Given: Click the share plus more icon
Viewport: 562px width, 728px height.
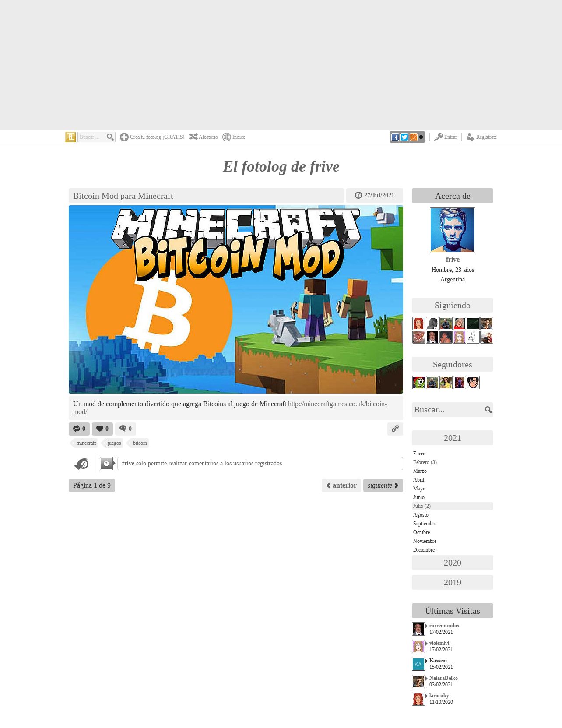Looking at the screenshot, I should tap(421, 137).
